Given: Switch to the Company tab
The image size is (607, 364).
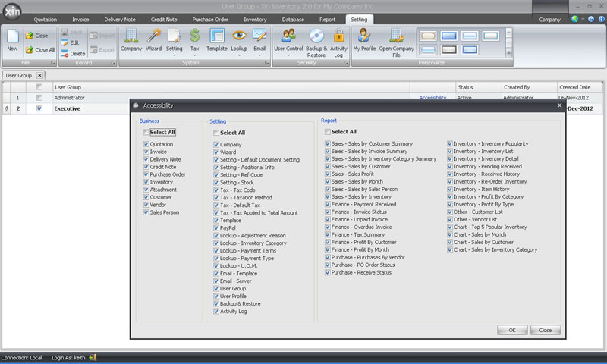Looking at the screenshot, I should [x=549, y=20].
